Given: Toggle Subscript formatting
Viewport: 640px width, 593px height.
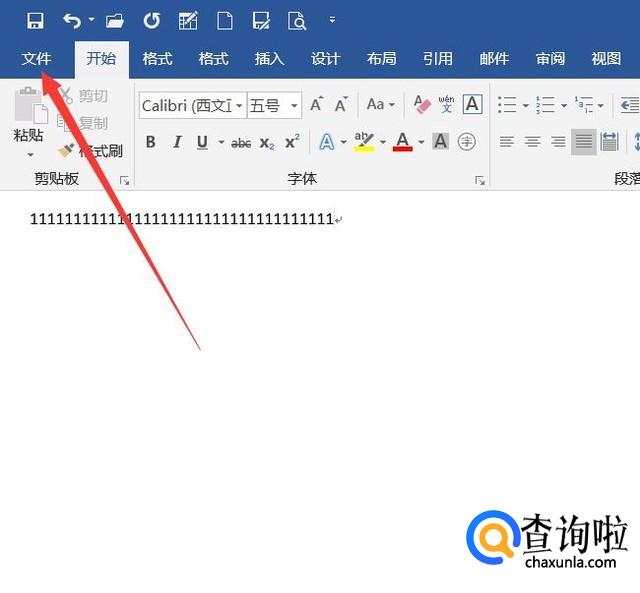Looking at the screenshot, I should click(x=267, y=143).
